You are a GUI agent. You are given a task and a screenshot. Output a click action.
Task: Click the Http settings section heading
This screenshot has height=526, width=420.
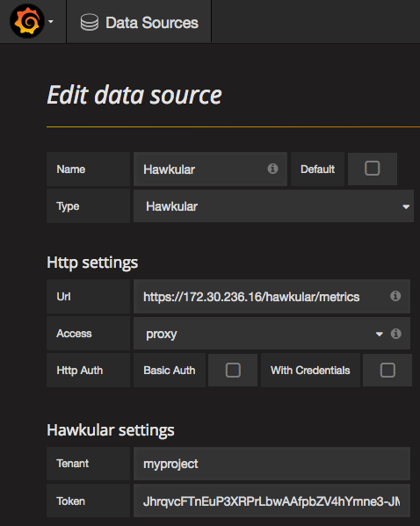pos(92,263)
